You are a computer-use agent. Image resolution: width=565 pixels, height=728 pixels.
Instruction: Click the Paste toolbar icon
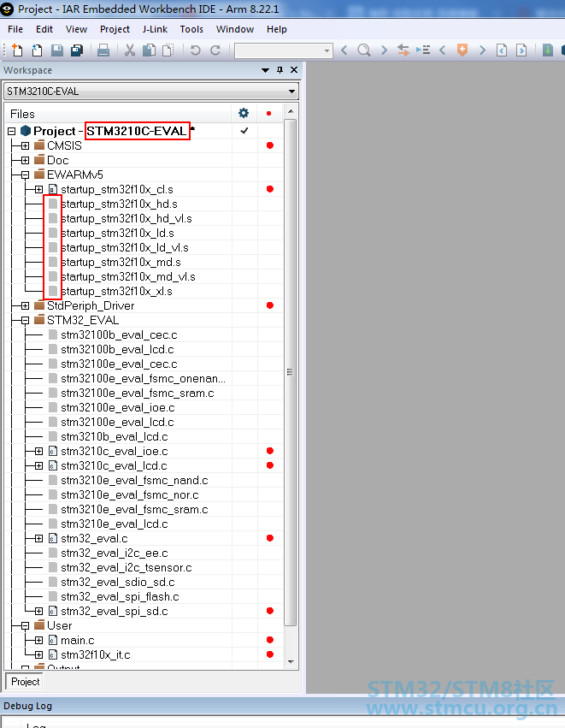(168, 50)
